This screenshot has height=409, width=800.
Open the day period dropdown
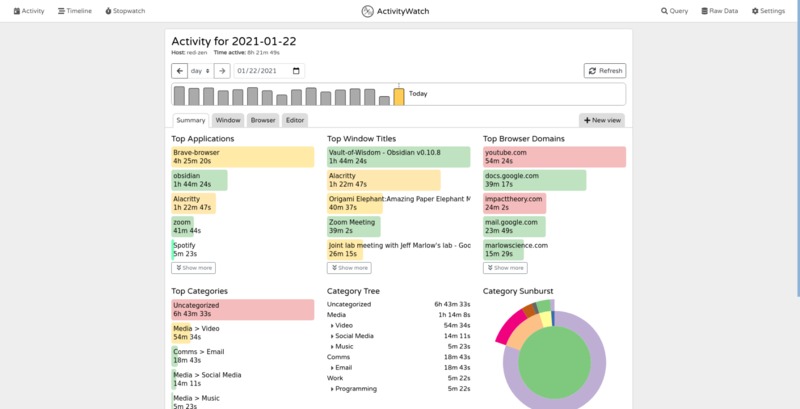pos(201,71)
